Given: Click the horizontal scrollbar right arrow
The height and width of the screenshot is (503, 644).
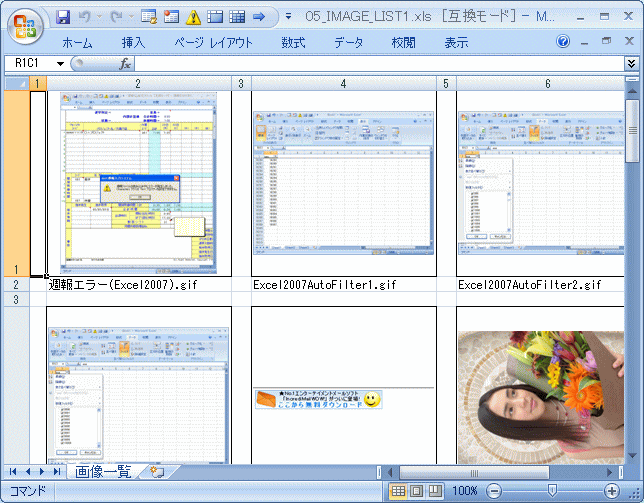Looking at the screenshot, I should click(610, 473).
